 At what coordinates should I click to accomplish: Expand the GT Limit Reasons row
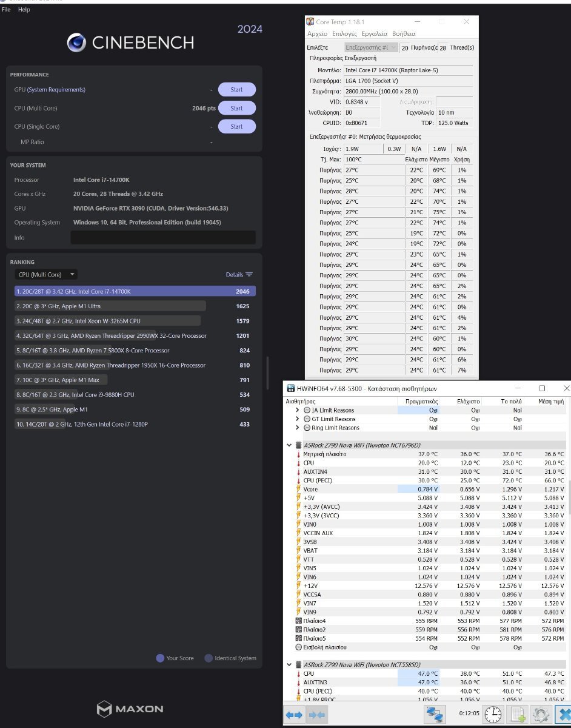(x=298, y=419)
